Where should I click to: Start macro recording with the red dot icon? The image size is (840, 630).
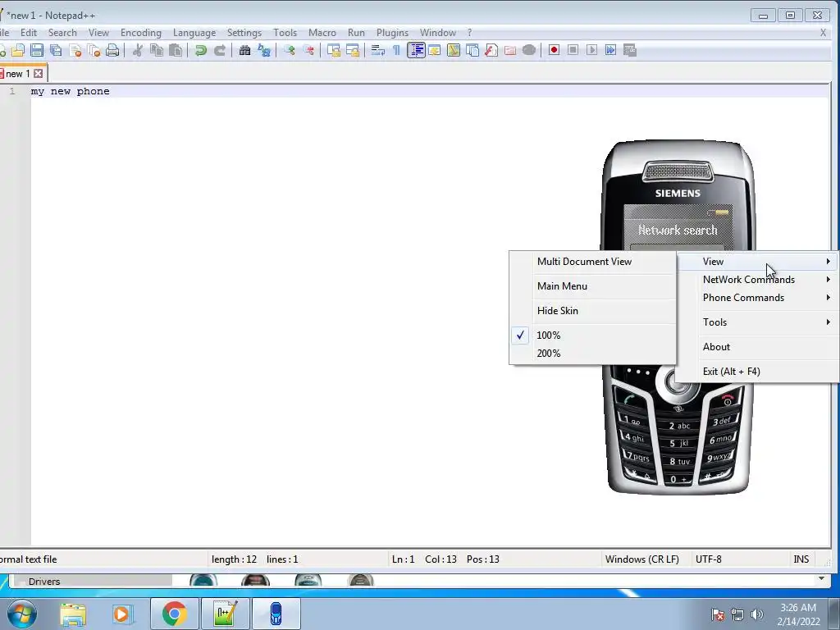click(x=554, y=50)
